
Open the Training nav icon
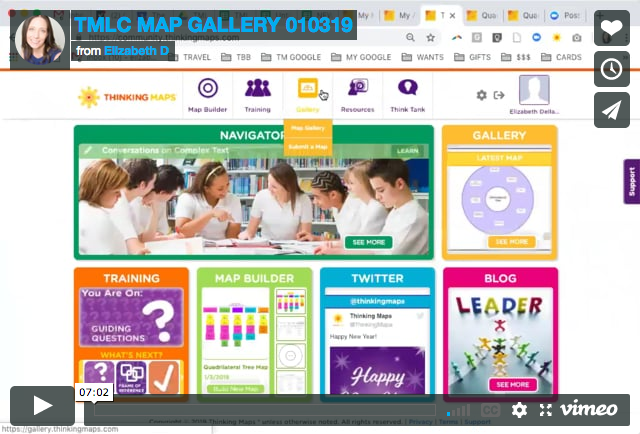click(258, 95)
